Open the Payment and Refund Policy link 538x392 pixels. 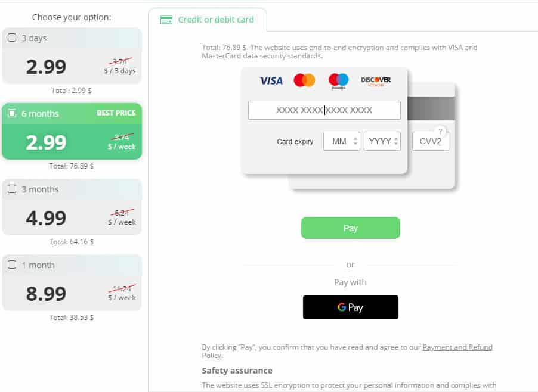pos(347,351)
